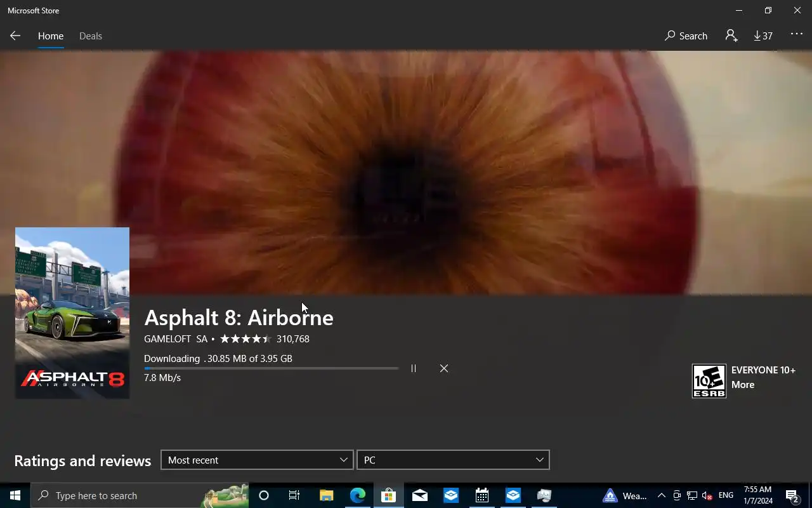Switch to the Deals tab
This screenshot has width=812, height=508.
coord(91,36)
